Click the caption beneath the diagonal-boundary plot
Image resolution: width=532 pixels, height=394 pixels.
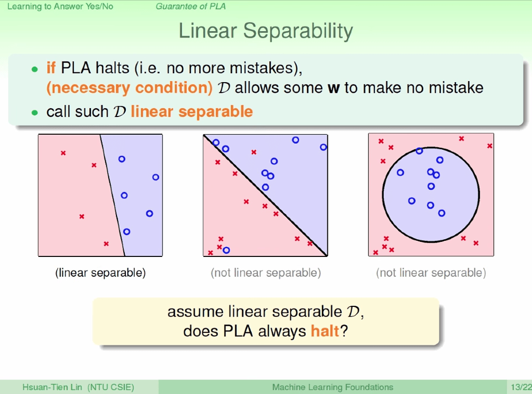coord(266,273)
